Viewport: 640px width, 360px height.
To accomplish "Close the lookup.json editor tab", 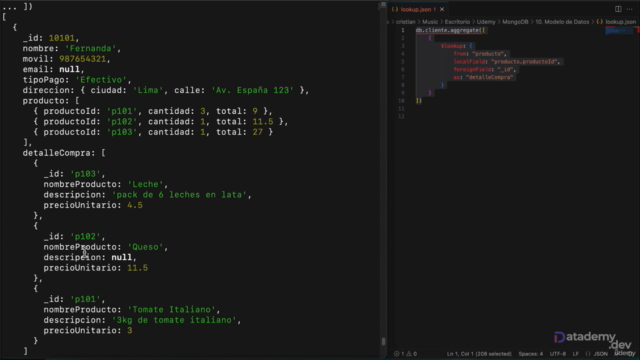I will pyautogui.click(x=442, y=9).
